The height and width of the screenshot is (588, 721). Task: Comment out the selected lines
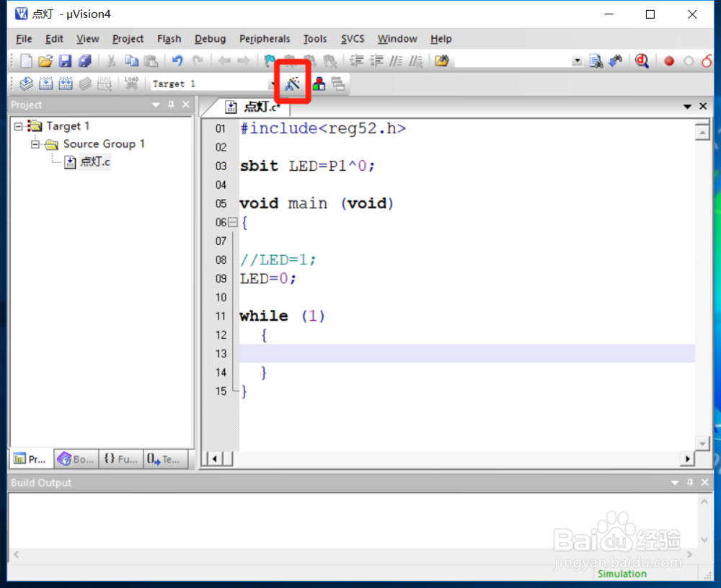pyautogui.click(x=396, y=61)
